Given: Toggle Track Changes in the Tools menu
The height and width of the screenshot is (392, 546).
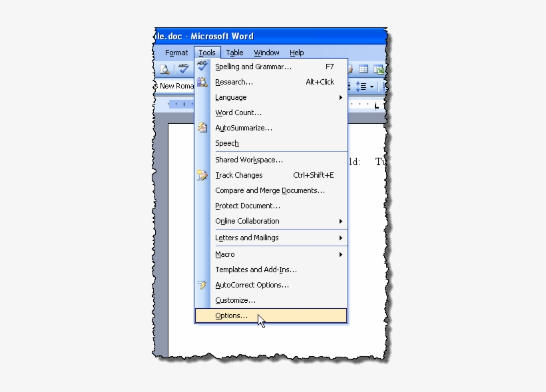Looking at the screenshot, I should pos(238,175).
